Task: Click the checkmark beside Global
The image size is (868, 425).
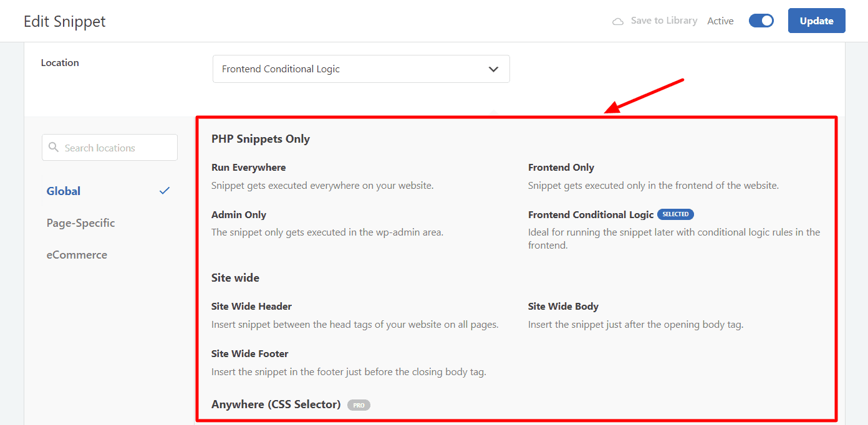Action: (x=165, y=191)
